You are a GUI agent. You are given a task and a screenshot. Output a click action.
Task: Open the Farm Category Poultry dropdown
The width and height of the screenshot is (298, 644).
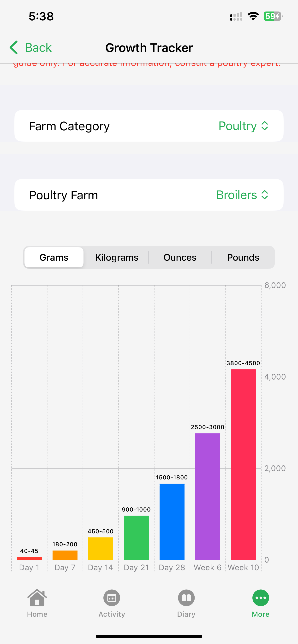(x=243, y=126)
